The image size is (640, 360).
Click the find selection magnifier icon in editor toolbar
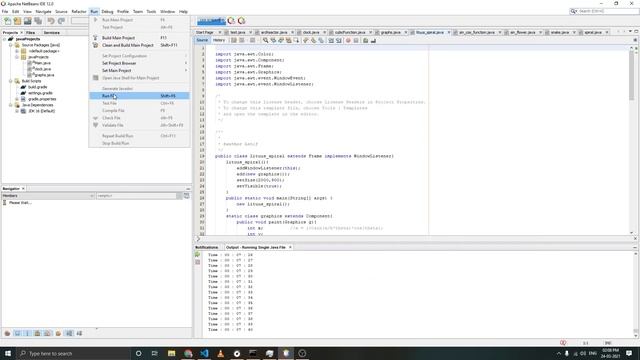coord(265,40)
